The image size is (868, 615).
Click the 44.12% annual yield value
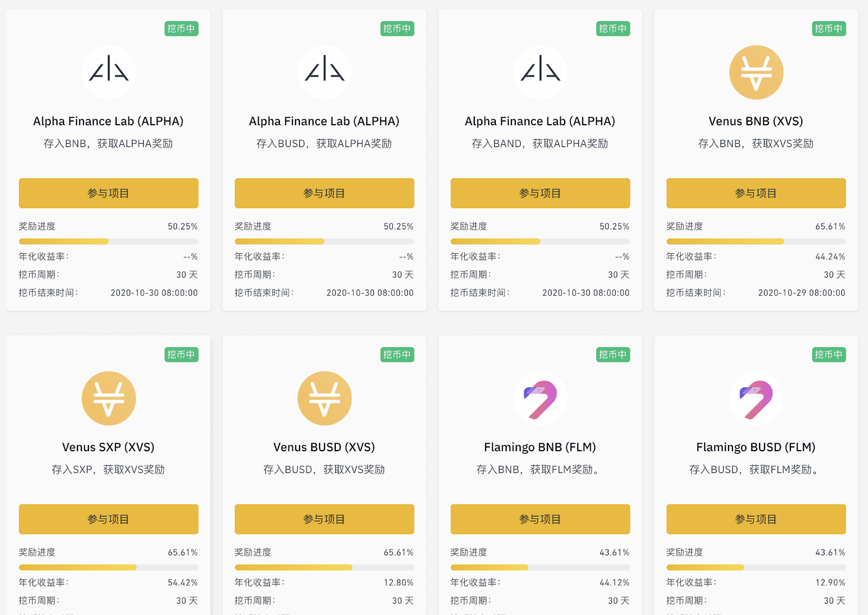615,582
